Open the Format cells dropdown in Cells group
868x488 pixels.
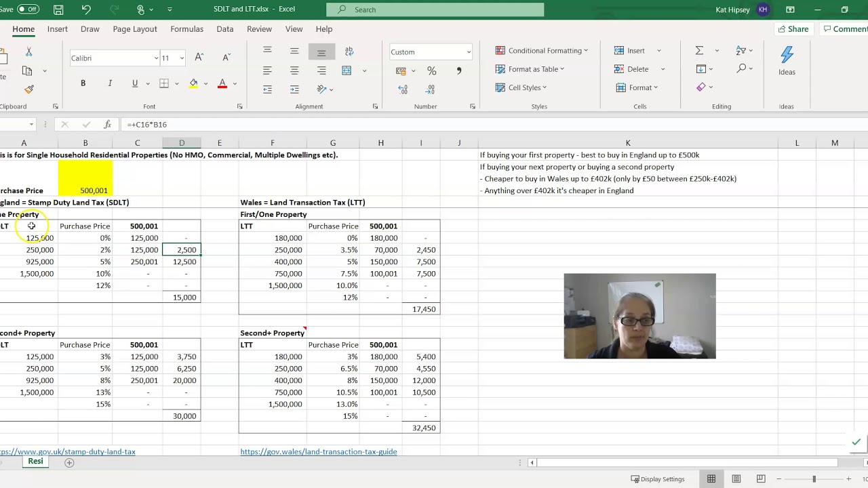[637, 87]
